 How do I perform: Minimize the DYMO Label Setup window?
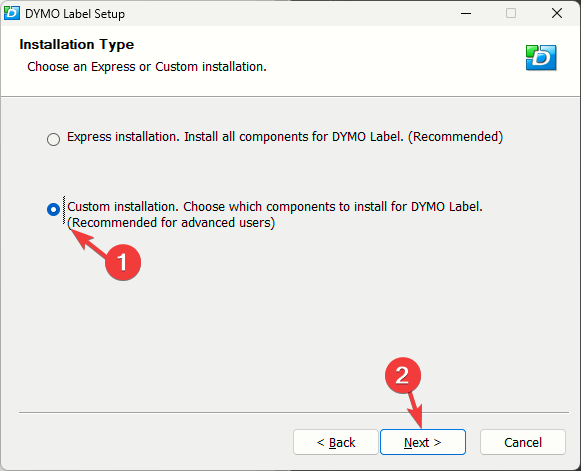466,13
